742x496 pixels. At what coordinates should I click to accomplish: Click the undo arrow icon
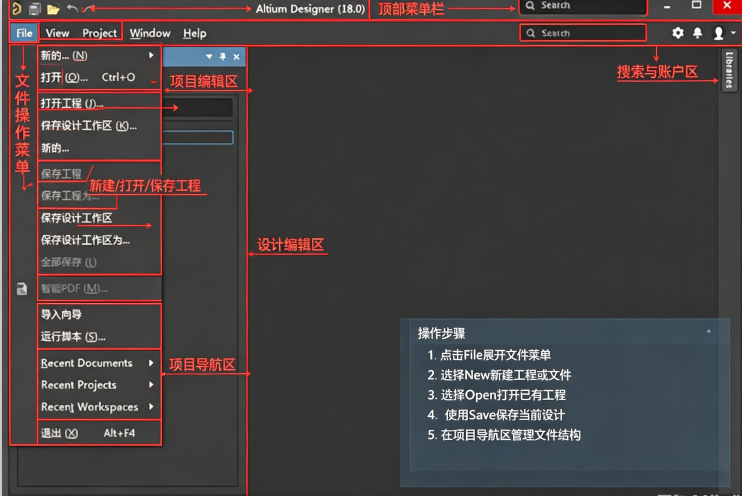(72, 8)
